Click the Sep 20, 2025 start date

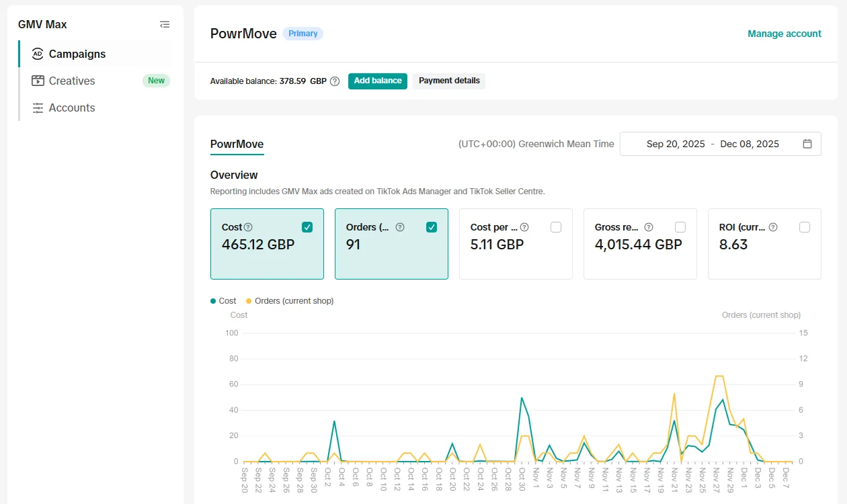click(676, 144)
